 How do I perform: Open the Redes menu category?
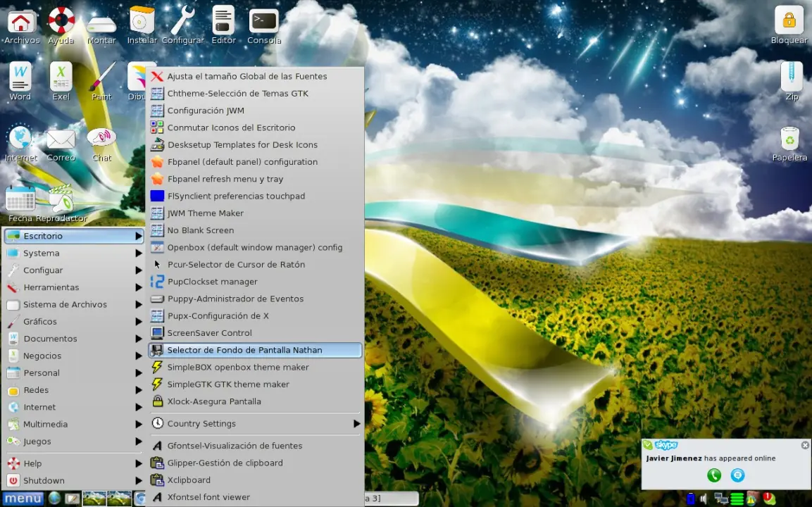[73, 389]
